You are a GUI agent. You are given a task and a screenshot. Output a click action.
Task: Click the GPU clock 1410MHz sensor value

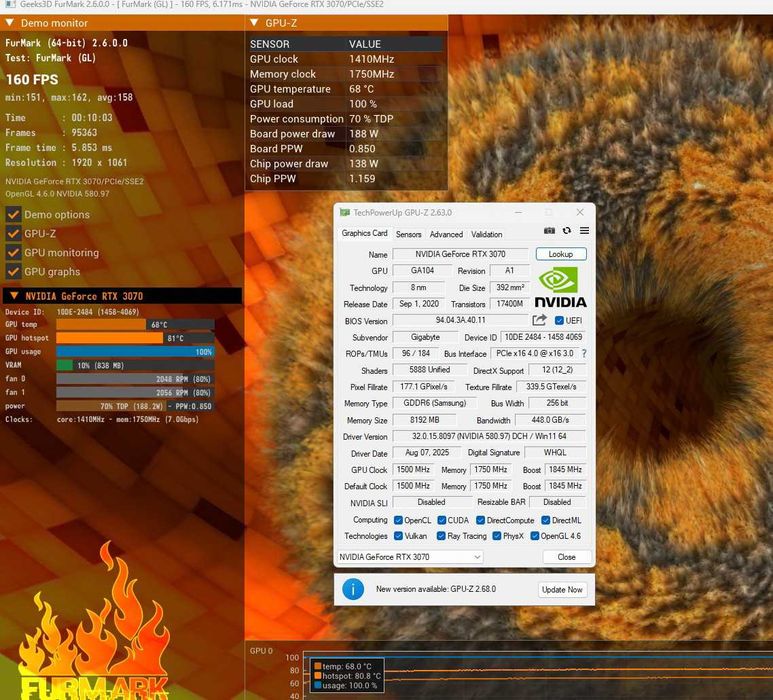point(372,59)
